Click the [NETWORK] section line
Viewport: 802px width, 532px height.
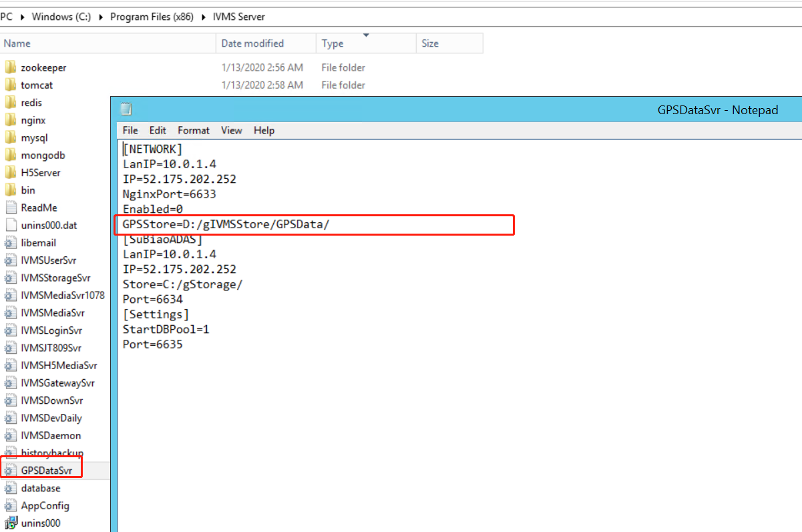pyautogui.click(x=152, y=149)
